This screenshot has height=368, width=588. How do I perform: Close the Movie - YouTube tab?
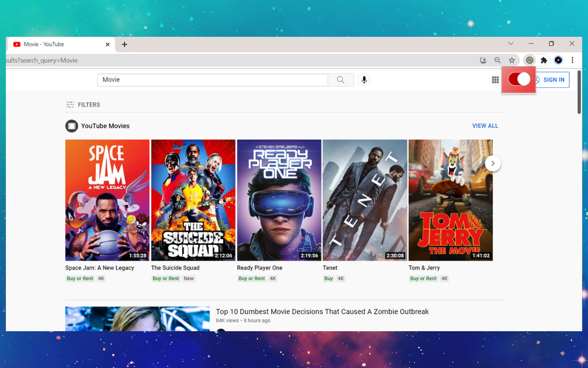[x=107, y=45]
